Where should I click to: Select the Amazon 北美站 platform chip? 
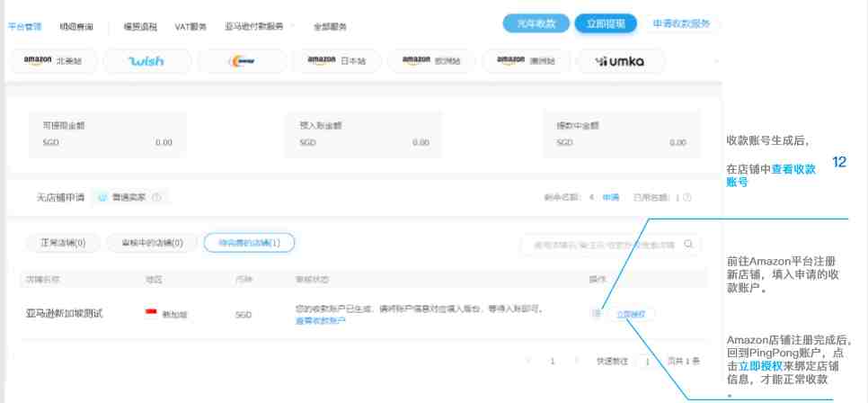point(53,61)
